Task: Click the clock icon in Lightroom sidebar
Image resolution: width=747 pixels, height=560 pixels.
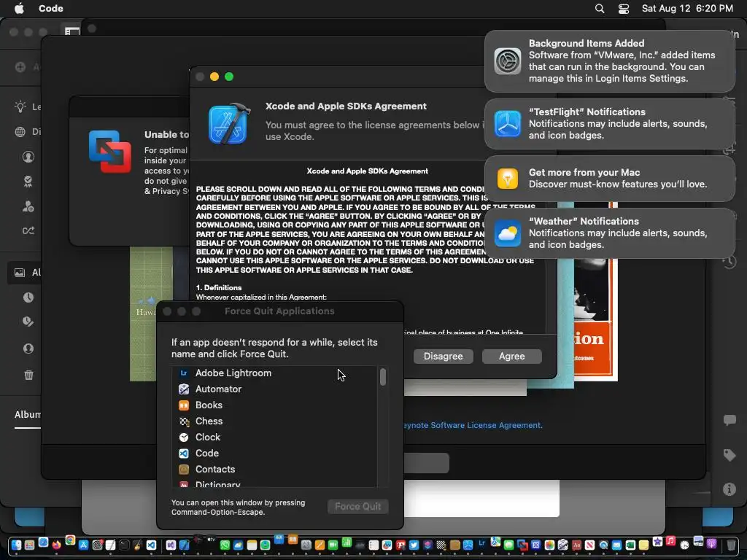Action: pos(28,297)
